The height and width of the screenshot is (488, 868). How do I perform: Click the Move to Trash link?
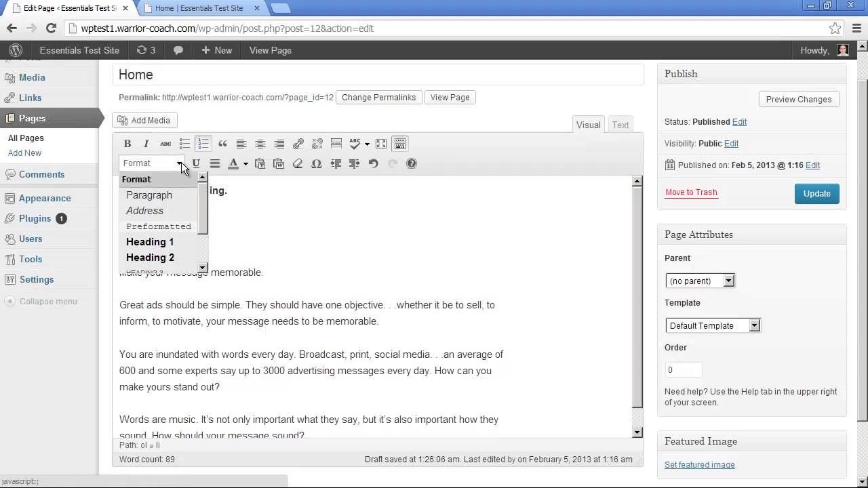[691, 192]
